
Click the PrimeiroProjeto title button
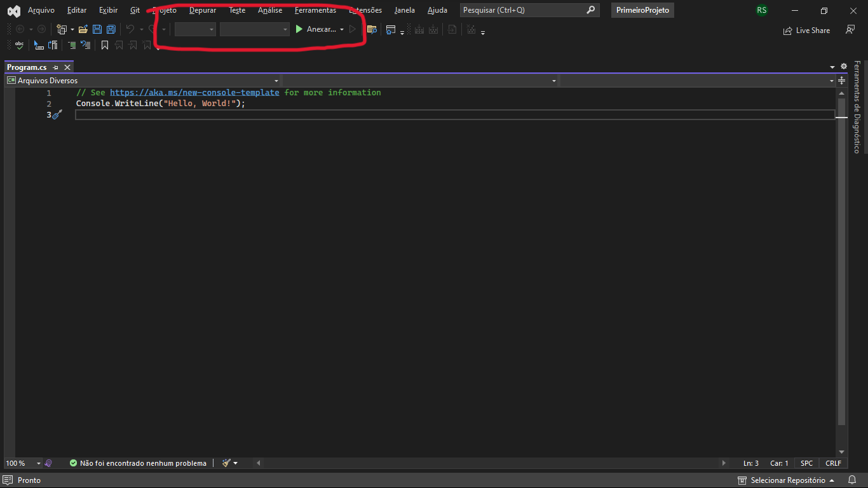point(642,10)
